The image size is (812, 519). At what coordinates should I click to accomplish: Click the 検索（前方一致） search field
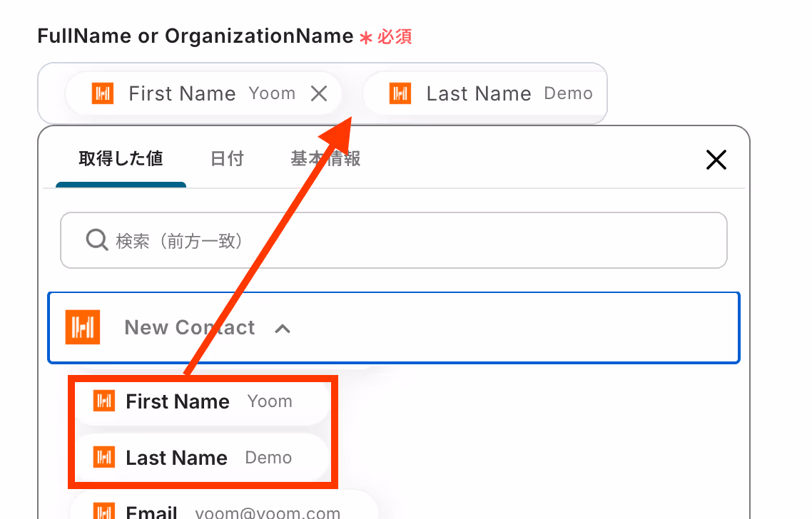(x=394, y=240)
